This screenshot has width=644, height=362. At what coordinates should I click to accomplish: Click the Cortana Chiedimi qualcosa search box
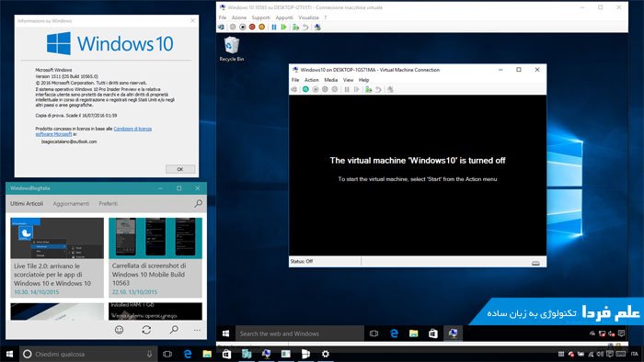pos(87,354)
